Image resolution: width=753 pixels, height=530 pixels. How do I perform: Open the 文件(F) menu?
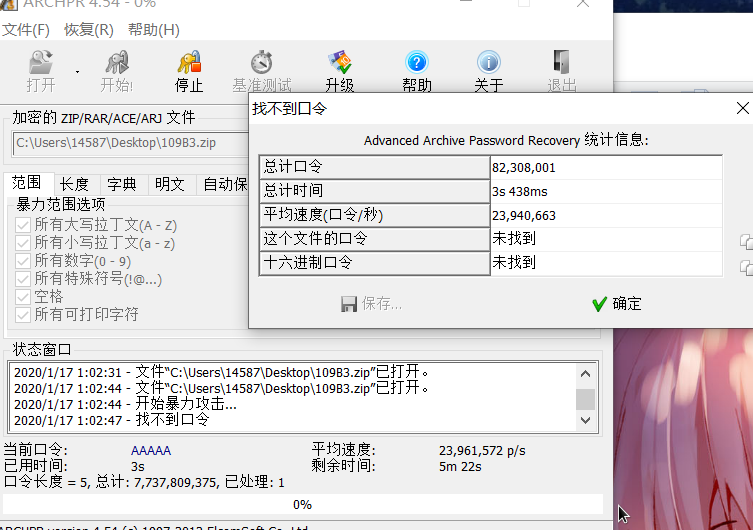pyautogui.click(x=26, y=30)
